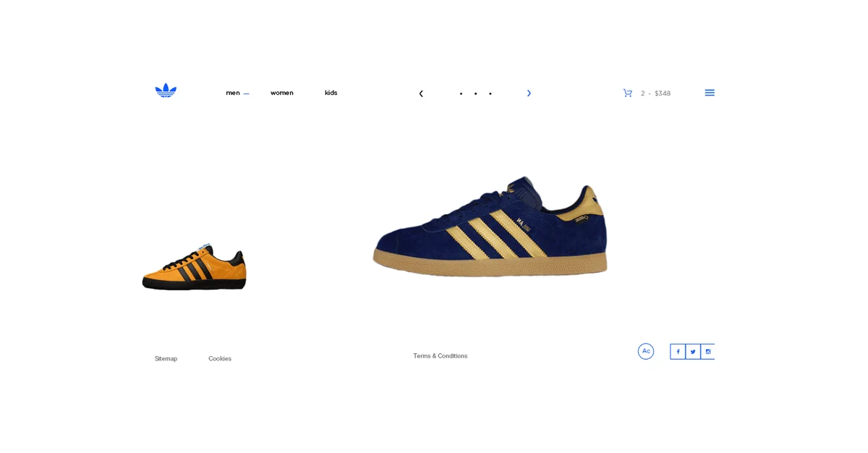Screen dimensions: 868x453
Task: Open the Instagram social icon
Action: click(708, 352)
